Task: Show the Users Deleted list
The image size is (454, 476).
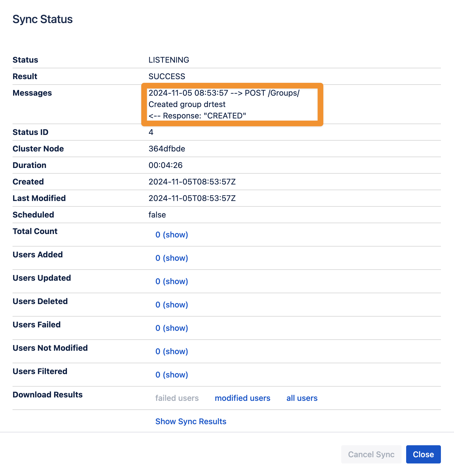Action: click(172, 305)
